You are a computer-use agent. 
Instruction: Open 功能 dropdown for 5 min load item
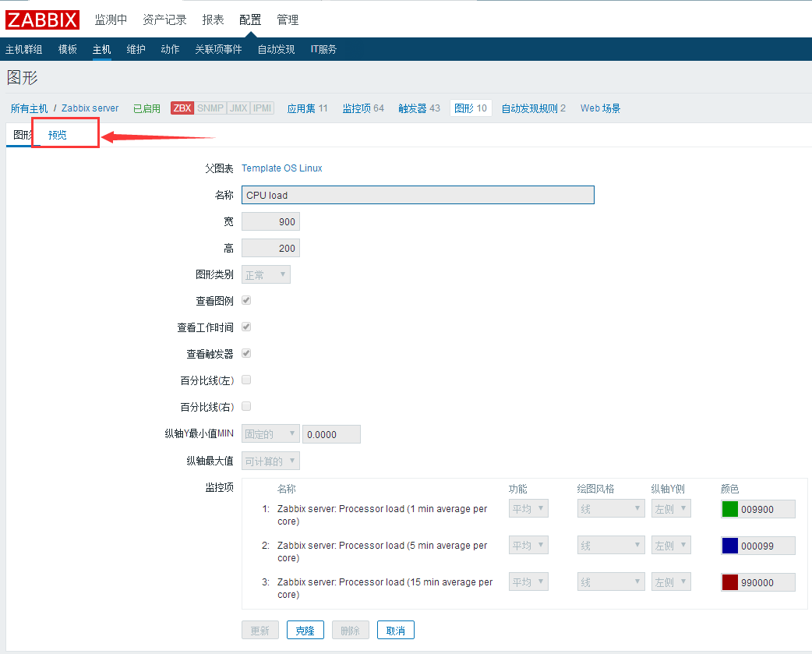(x=528, y=545)
